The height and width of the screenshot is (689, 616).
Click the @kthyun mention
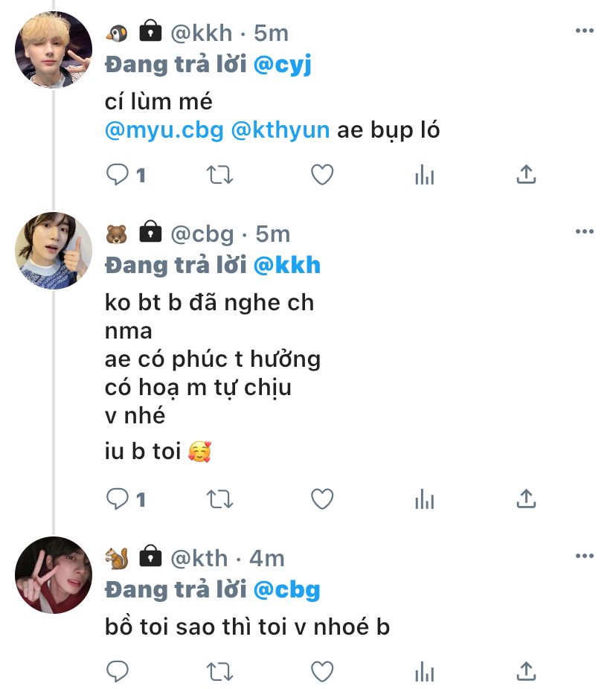(280, 129)
